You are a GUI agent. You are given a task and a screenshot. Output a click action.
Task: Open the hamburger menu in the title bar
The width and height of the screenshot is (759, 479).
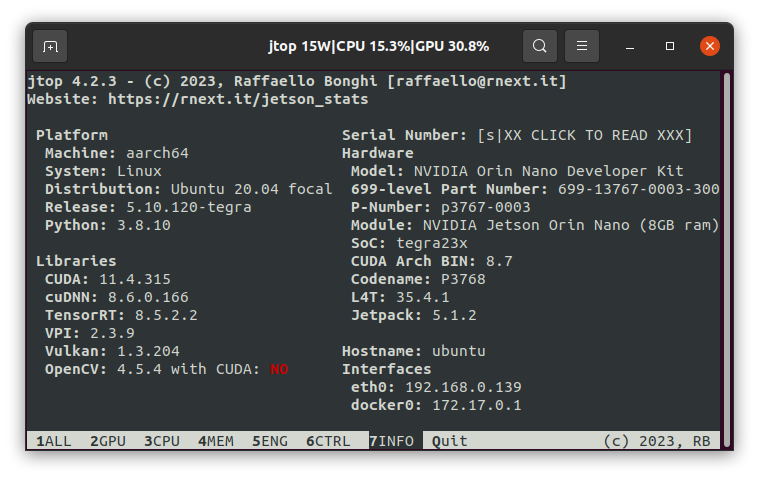coord(582,46)
